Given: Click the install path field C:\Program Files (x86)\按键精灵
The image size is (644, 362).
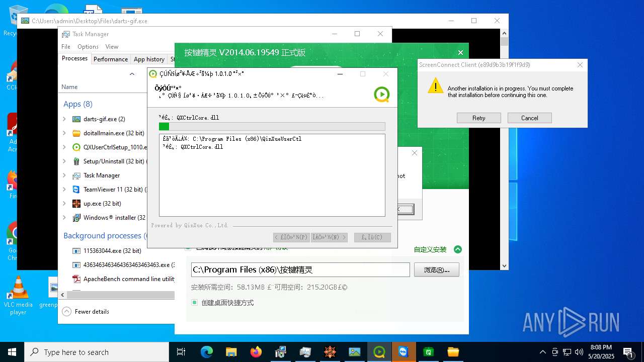Looking at the screenshot, I should [300, 270].
